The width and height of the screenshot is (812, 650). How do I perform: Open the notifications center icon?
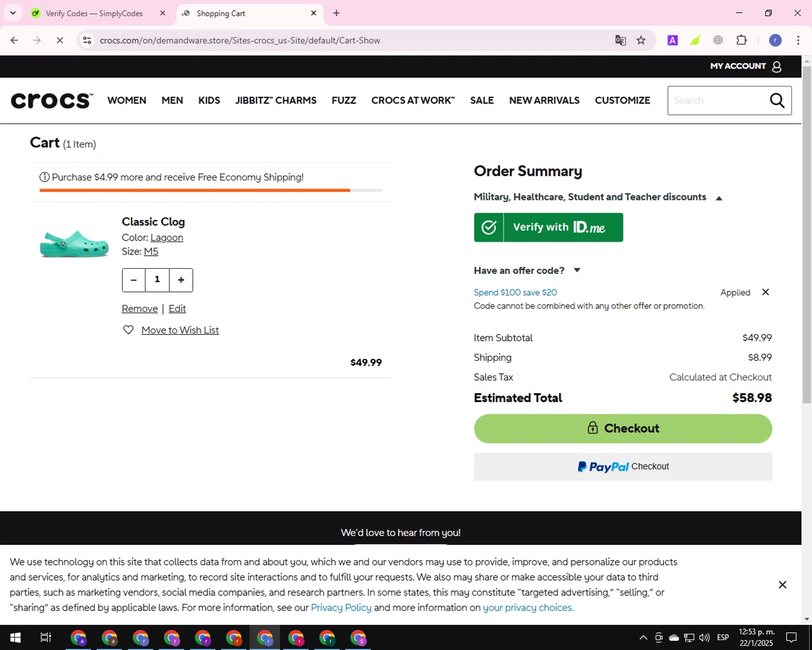tap(791, 638)
